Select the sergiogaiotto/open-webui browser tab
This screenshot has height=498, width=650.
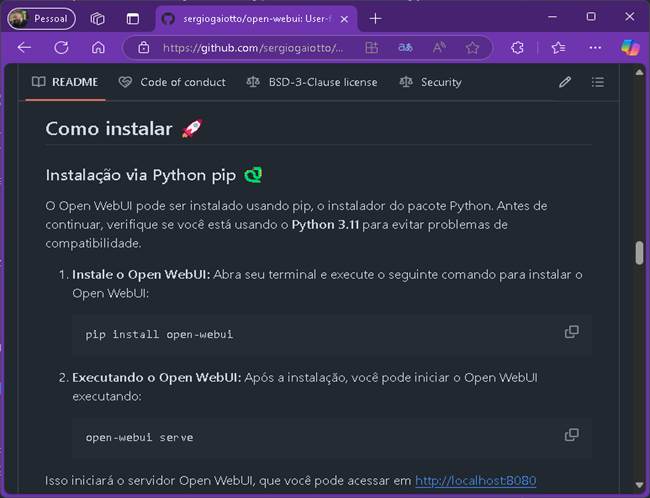(x=256, y=19)
